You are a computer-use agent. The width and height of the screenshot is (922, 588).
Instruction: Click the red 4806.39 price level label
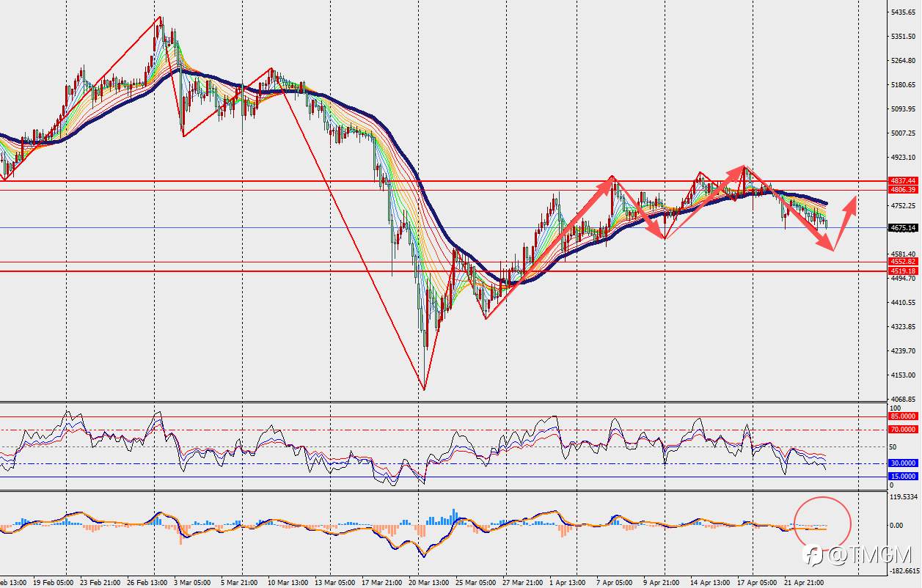point(903,189)
